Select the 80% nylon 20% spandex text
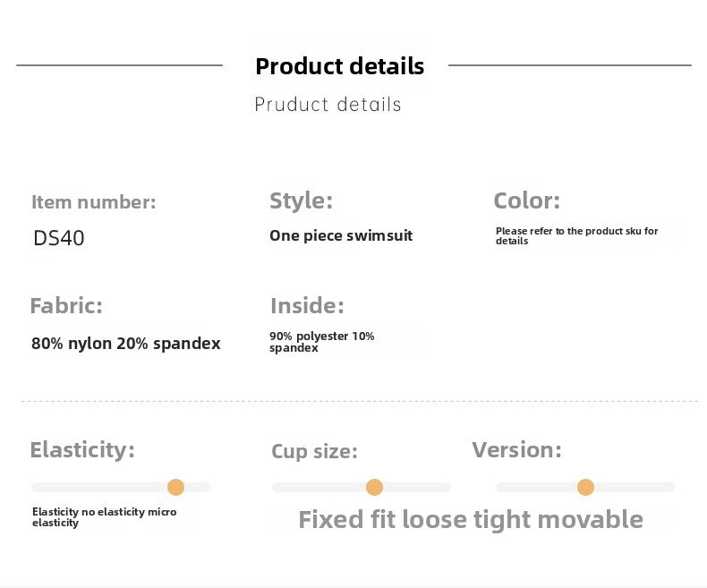Viewport: 707px width, 588px height. [x=126, y=344]
